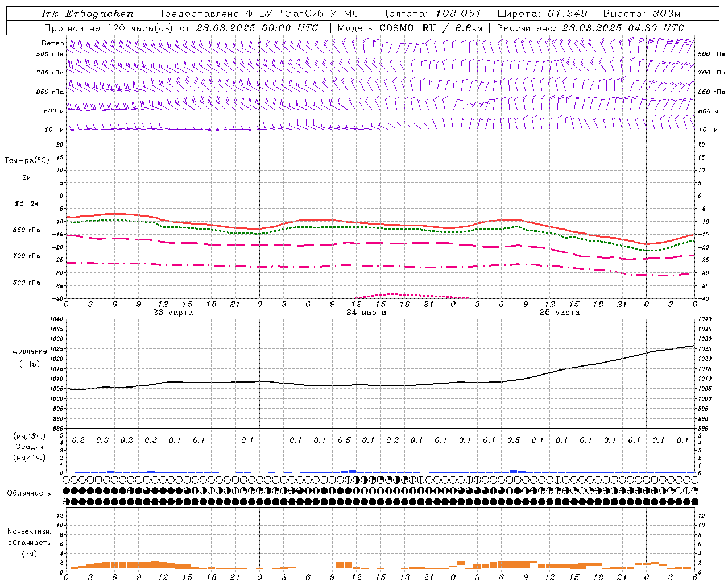
Task: Click the (мм/1ч.) precipitation unit label
Action: 30,458
